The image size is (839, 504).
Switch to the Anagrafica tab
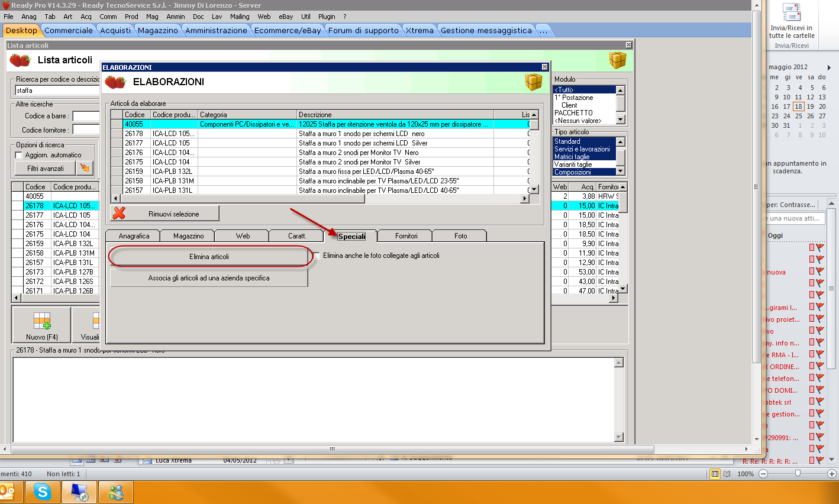tap(134, 236)
